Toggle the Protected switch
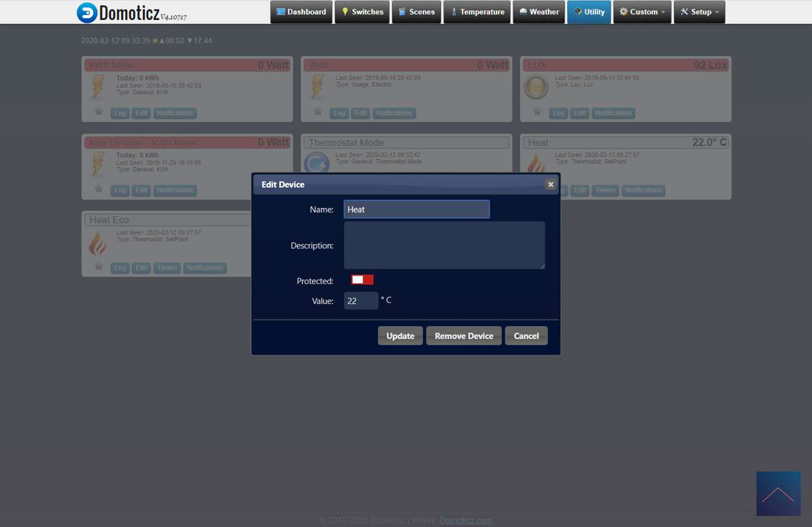Image resolution: width=812 pixels, height=527 pixels. pyautogui.click(x=362, y=280)
